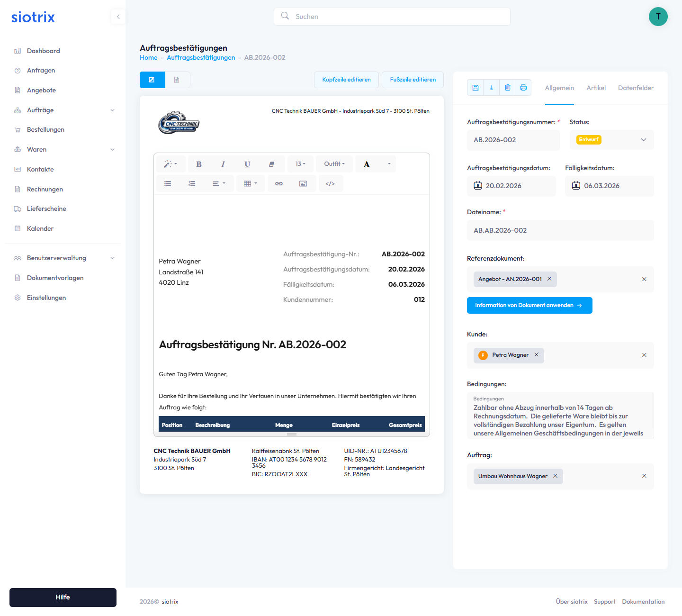Toggle underline formatting
The height and width of the screenshot is (616, 682).
[x=247, y=164]
